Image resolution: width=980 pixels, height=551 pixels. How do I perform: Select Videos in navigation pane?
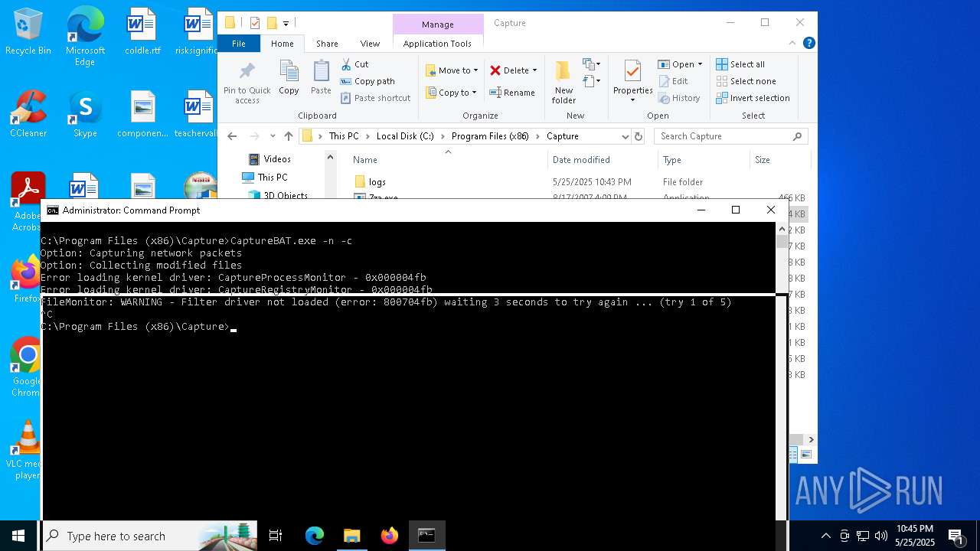[277, 159]
